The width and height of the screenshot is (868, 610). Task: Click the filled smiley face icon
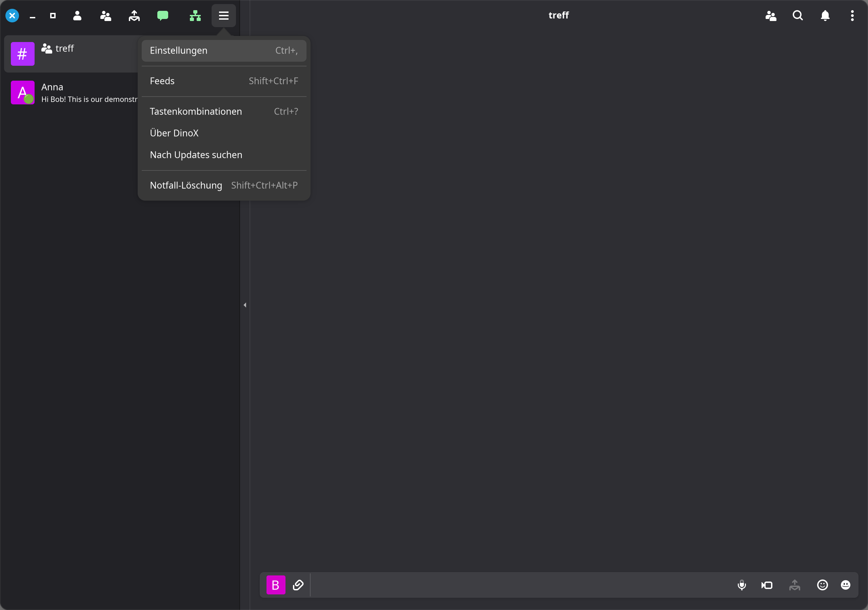coord(846,585)
